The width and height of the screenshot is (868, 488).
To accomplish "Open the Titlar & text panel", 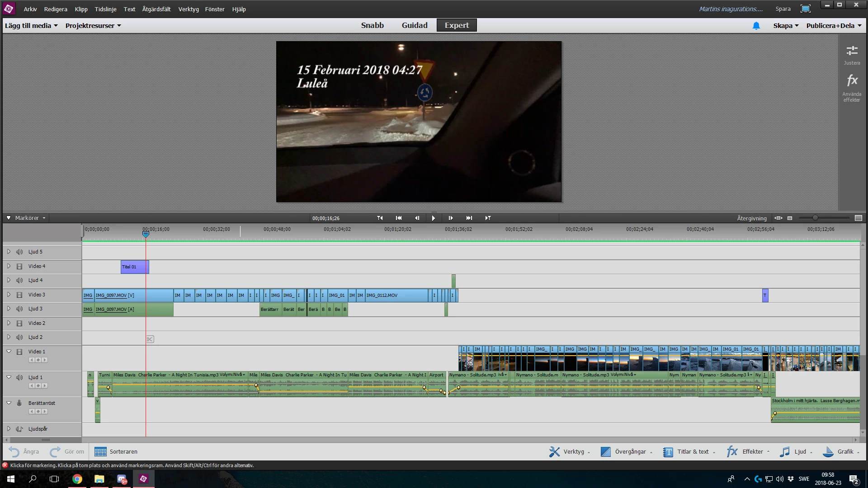I will click(688, 451).
